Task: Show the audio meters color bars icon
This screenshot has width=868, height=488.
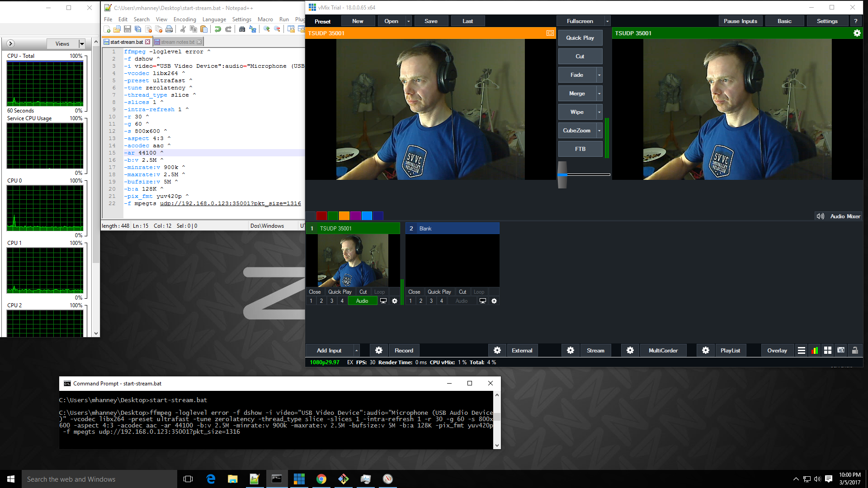Action: [815, 351]
